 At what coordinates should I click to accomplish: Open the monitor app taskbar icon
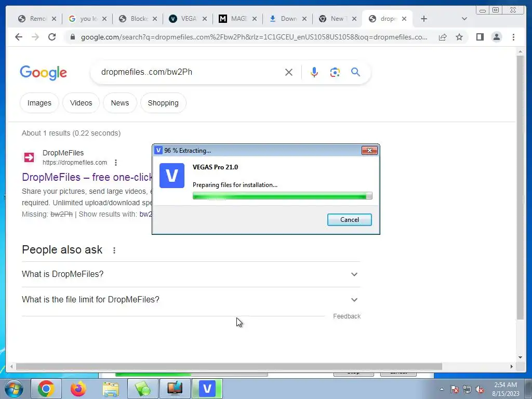click(x=175, y=389)
